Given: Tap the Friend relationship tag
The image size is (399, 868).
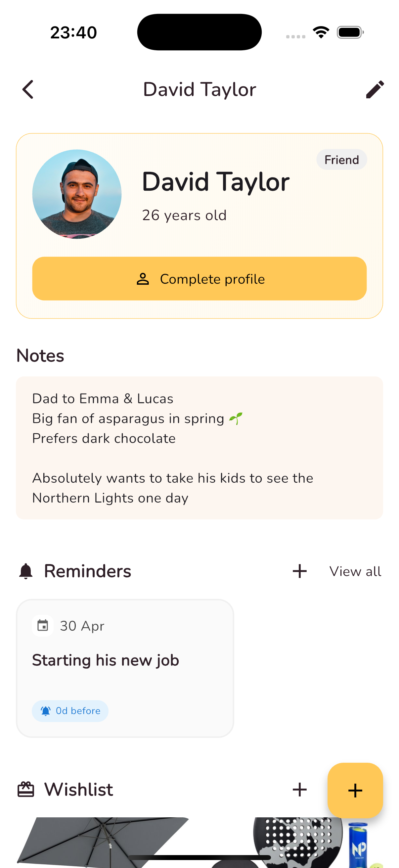Looking at the screenshot, I should coord(341,160).
